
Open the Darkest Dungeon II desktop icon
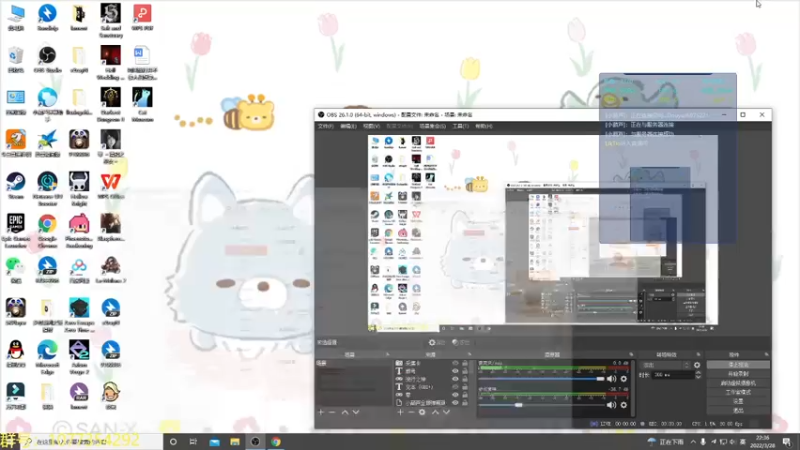pyautogui.click(x=111, y=105)
